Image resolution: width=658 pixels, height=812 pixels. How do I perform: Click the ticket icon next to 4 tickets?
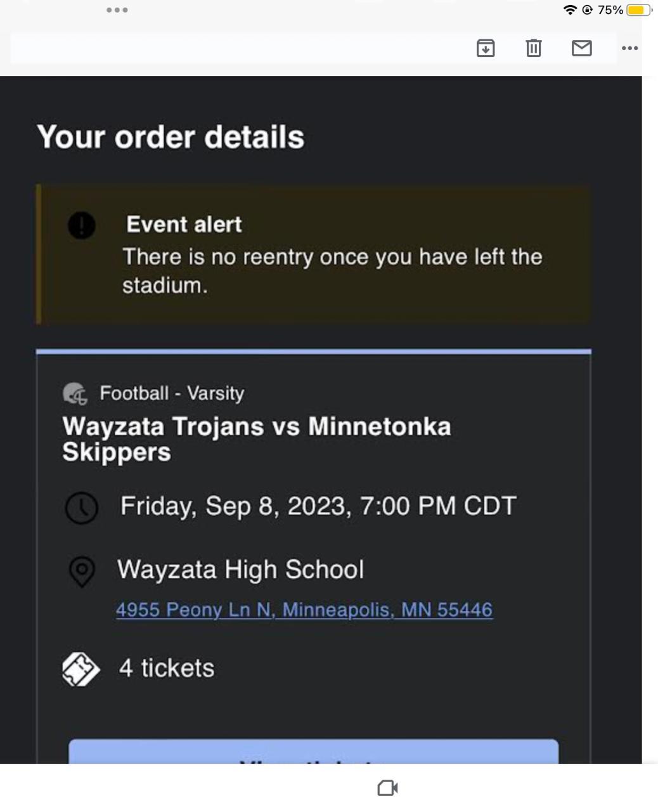81,669
